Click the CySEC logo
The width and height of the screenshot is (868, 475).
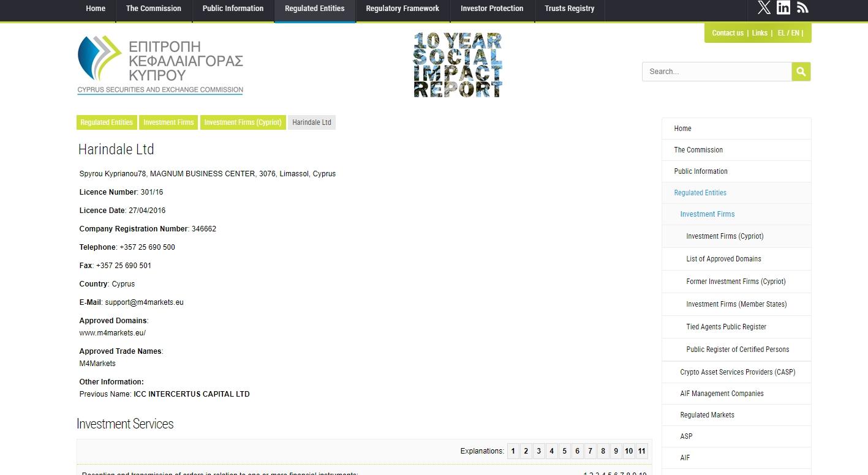[x=160, y=65]
